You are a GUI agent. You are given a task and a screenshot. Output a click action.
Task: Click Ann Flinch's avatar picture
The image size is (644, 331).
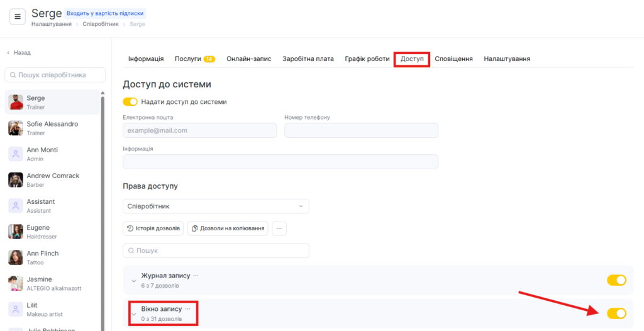[16, 257]
